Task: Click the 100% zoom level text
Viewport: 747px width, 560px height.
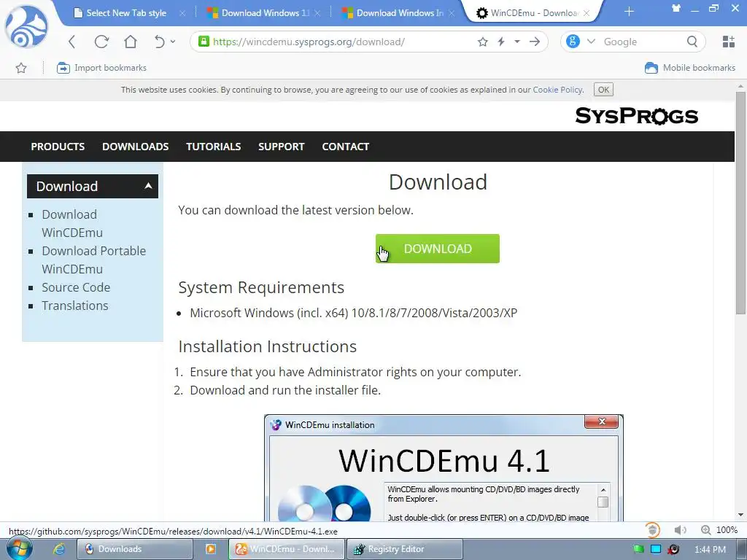Action: click(727, 530)
